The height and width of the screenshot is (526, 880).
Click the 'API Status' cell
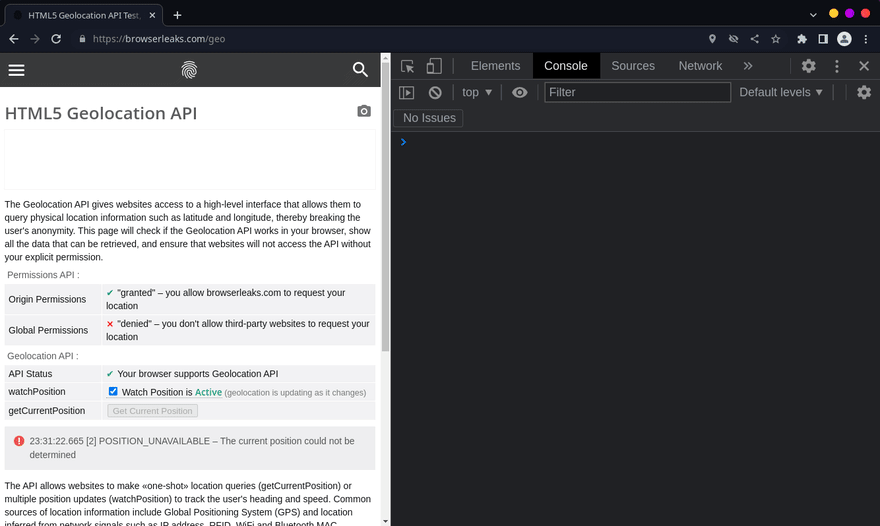pyautogui.click(x=52, y=374)
